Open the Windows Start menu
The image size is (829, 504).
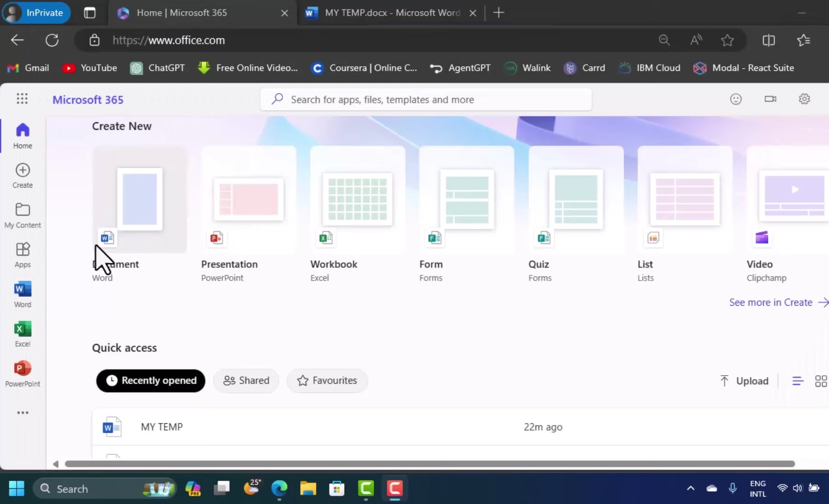16,489
